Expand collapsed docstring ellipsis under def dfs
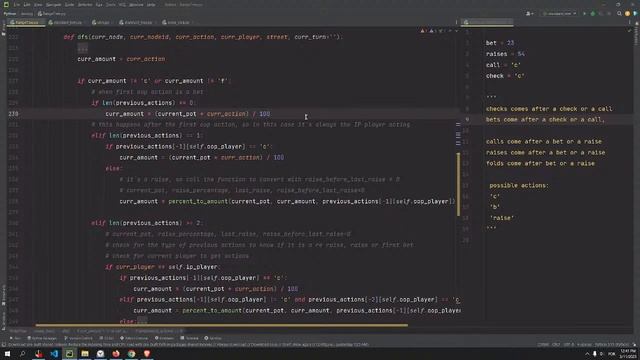640x360 pixels. point(82,48)
